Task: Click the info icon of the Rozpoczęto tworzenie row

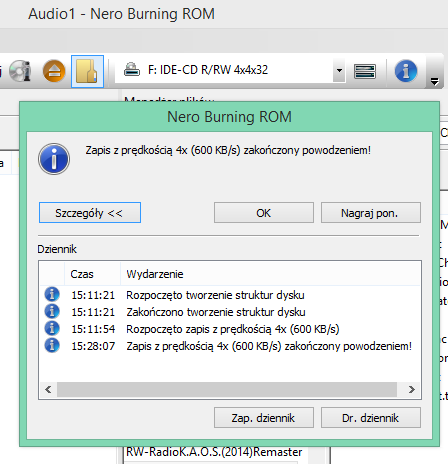Action: (x=52, y=294)
